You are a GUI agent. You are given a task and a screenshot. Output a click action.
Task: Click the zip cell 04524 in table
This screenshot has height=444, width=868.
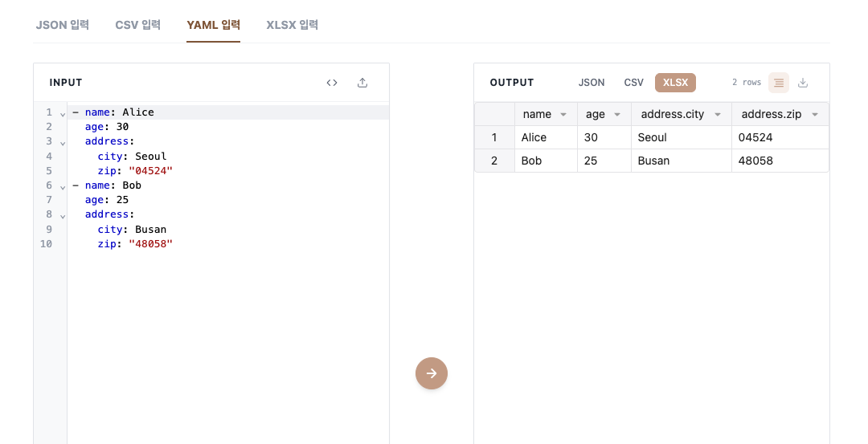pos(780,137)
